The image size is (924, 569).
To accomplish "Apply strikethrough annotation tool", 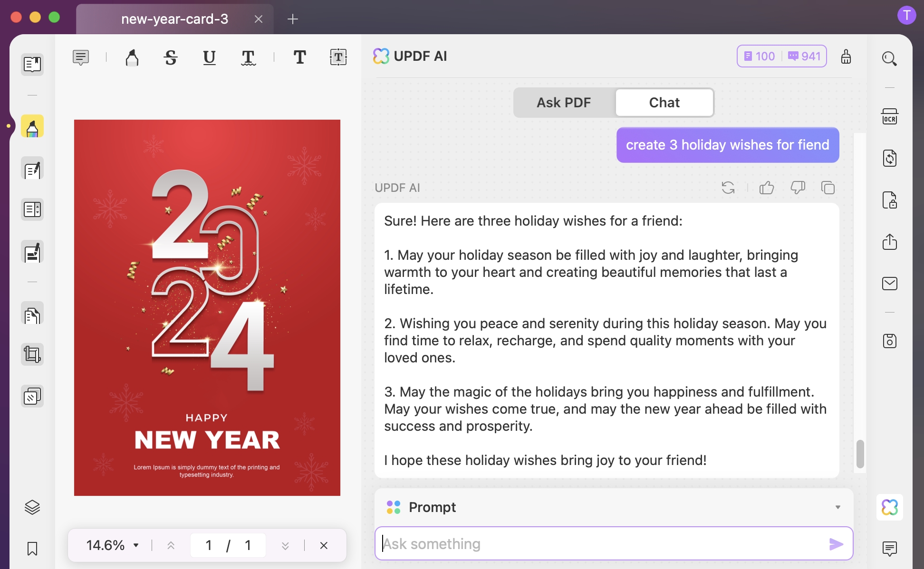I will (171, 57).
